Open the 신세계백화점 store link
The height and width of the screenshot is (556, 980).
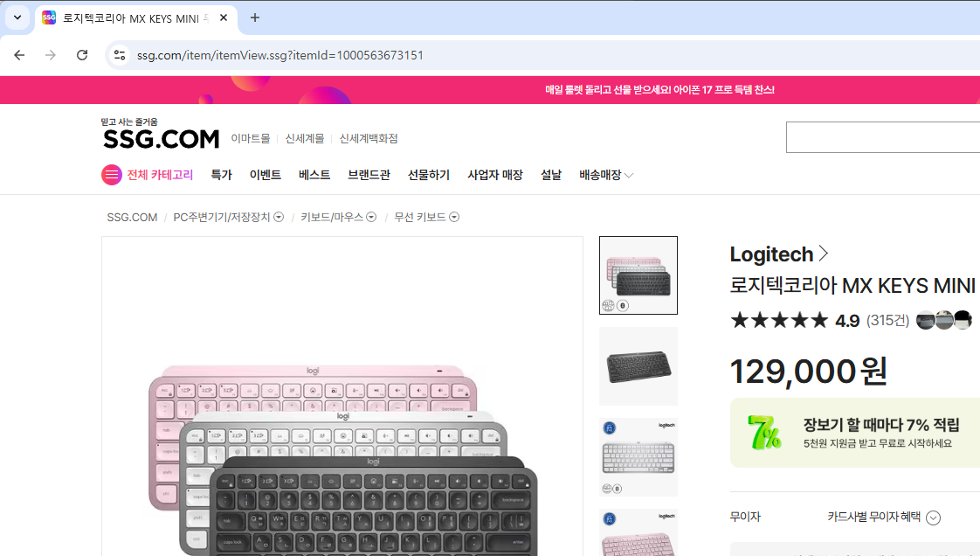point(368,138)
